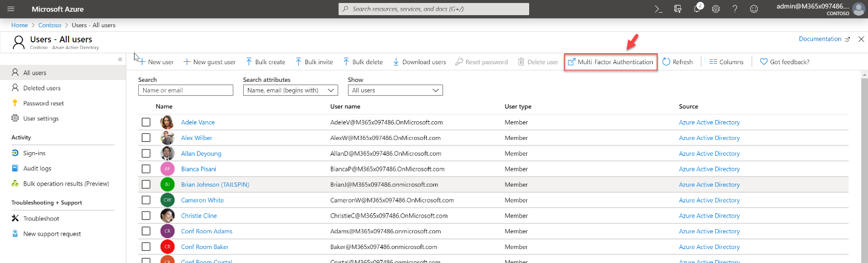Check the box for Conf Room Adams
Screen dimensions: 868x263
[146, 231]
